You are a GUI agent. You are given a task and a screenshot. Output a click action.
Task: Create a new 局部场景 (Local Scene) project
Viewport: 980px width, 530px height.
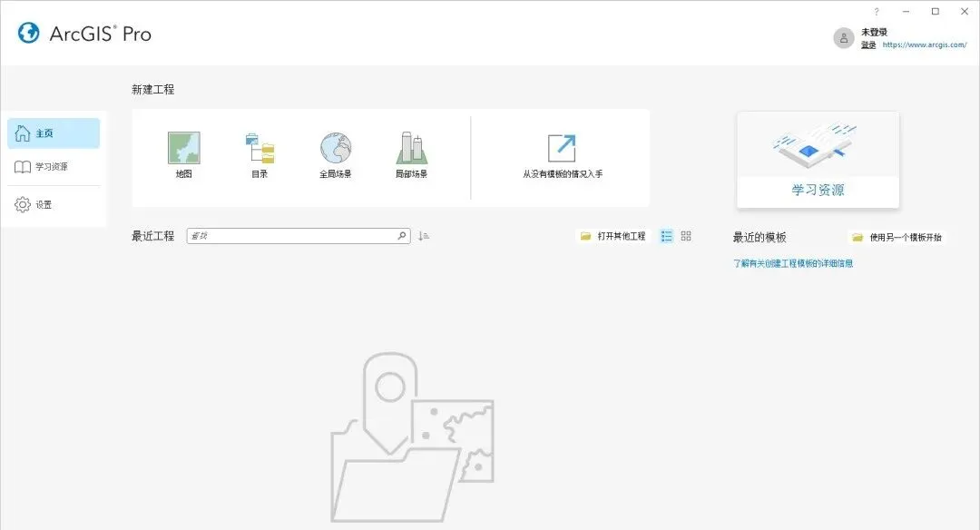(411, 154)
